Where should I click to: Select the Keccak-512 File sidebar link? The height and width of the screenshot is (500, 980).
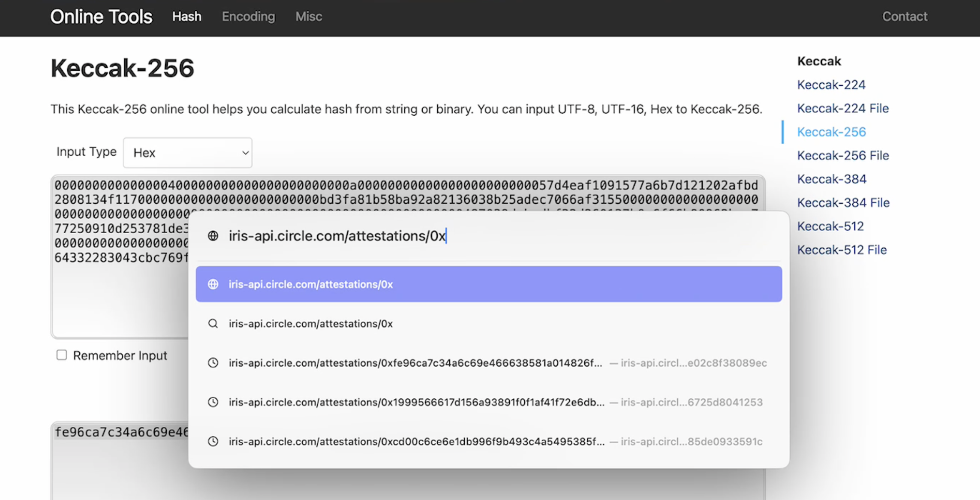click(x=842, y=250)
